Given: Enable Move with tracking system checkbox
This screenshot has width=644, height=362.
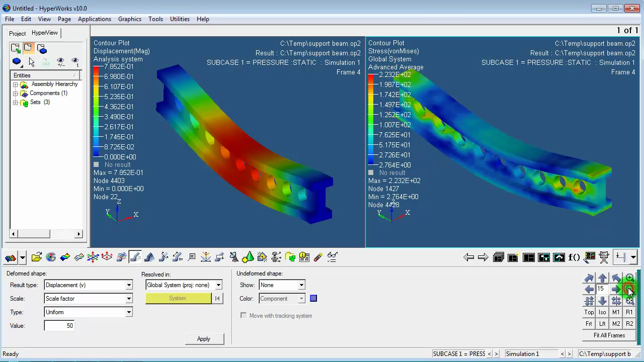Looking at the screenshot, I should [244, 316].
